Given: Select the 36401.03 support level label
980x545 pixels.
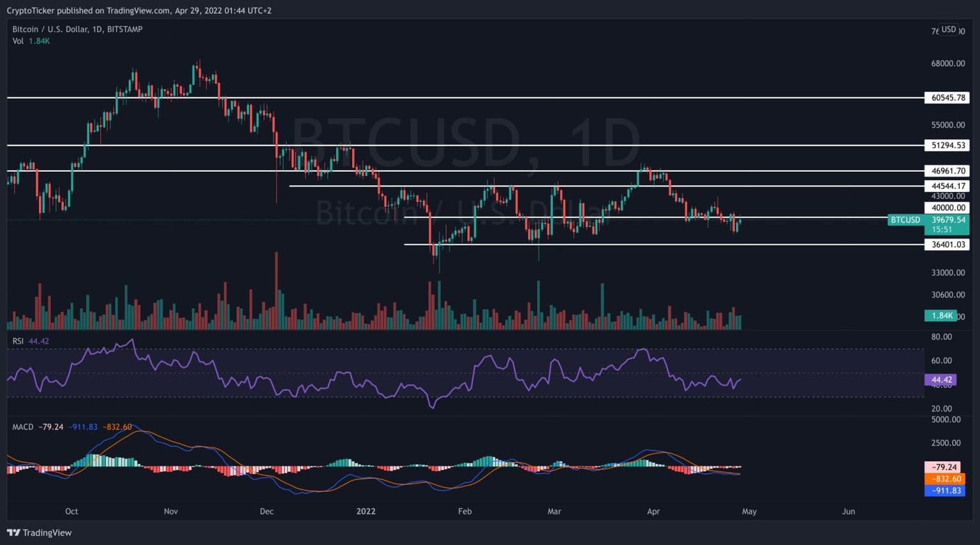Looking at the screenshot, I should (947, 244).
